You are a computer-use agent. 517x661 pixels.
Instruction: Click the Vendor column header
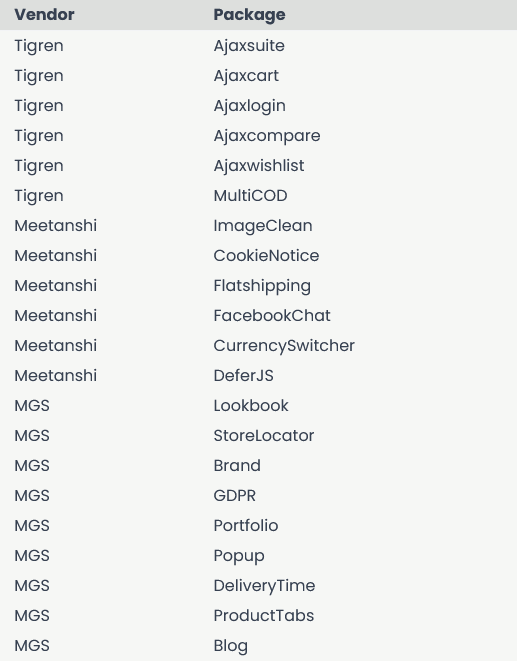click(x=44, y=15)
